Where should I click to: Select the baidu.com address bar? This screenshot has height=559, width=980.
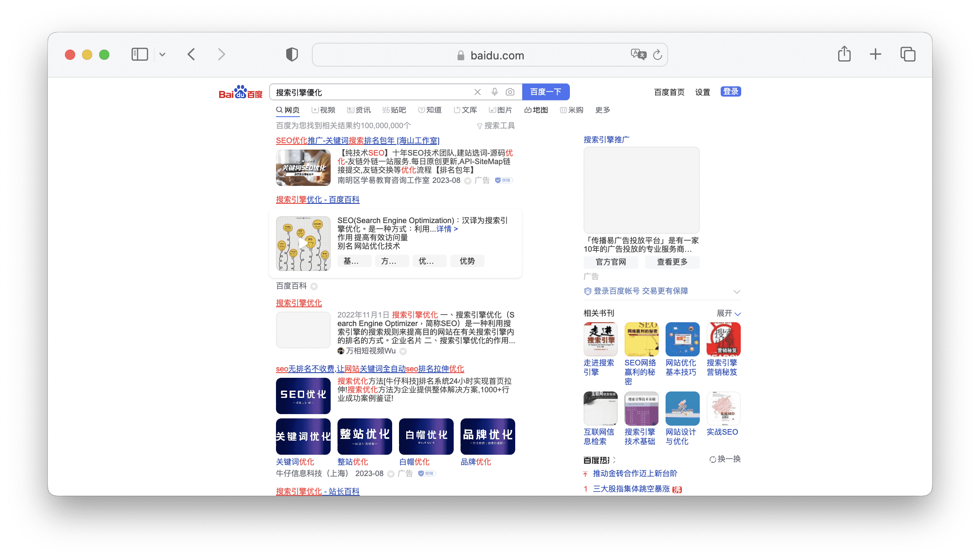490,55
